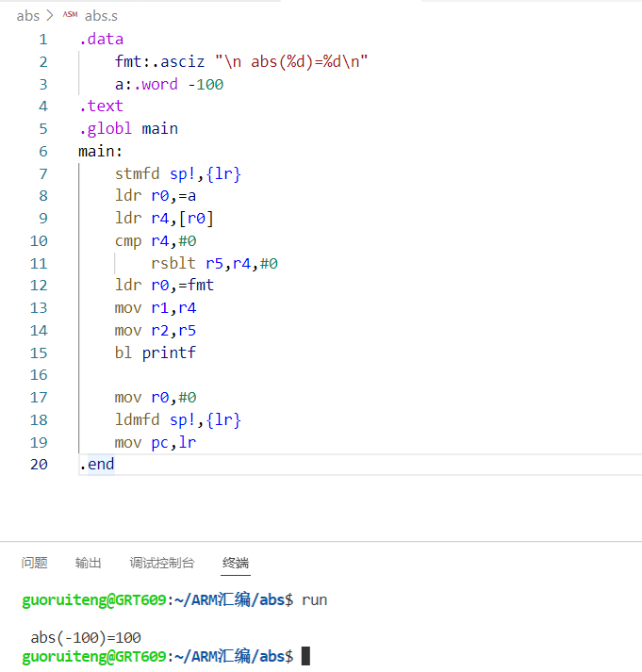This screenshot has height=672, width=642.
Task: Open the 调试控制台 (Debug Console) tab
Action: coord(162,563)
